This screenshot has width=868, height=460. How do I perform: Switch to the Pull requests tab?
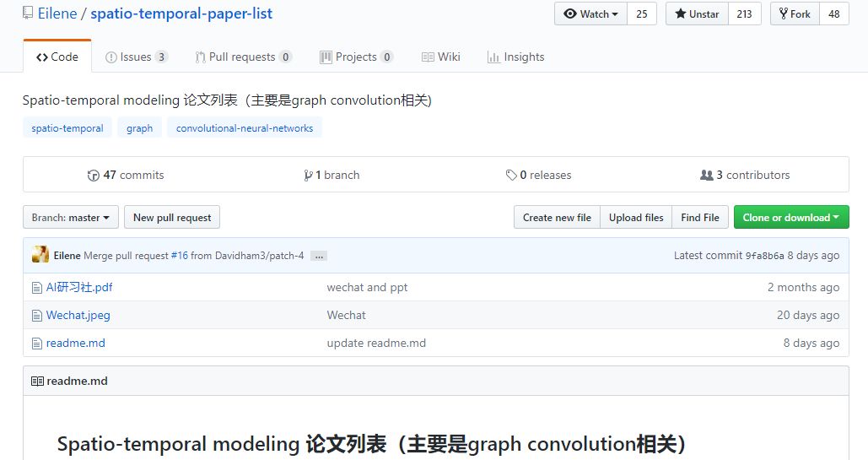(x=244, y=57)
